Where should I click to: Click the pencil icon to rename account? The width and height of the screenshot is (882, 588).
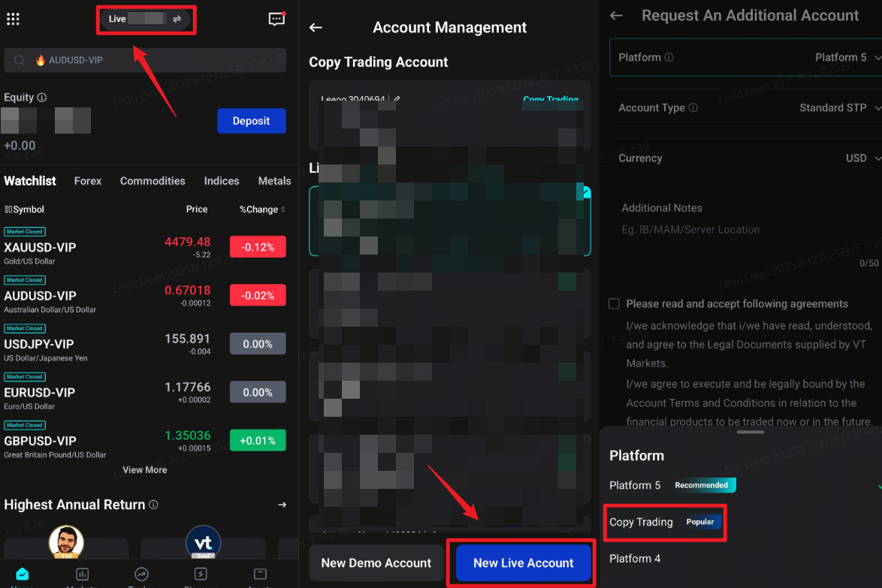click(x=397, y=99)
